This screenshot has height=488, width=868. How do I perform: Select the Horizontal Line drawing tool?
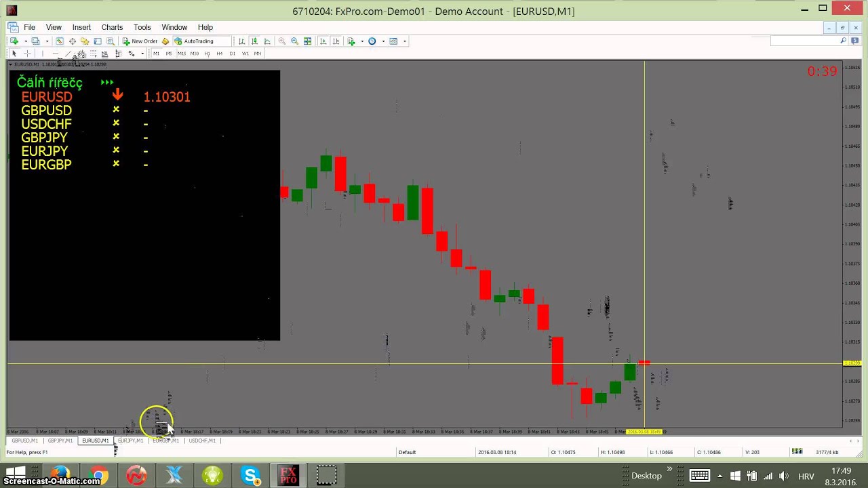(56, 54)
